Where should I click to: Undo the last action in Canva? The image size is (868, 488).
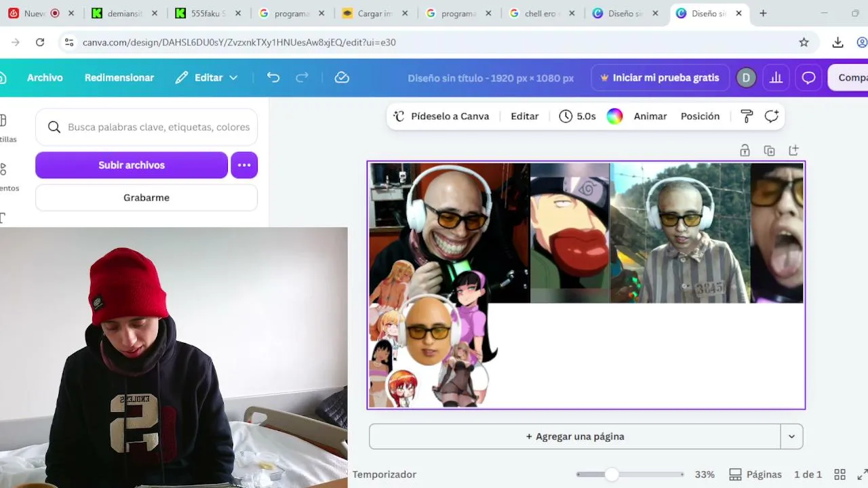coord(273,78)
